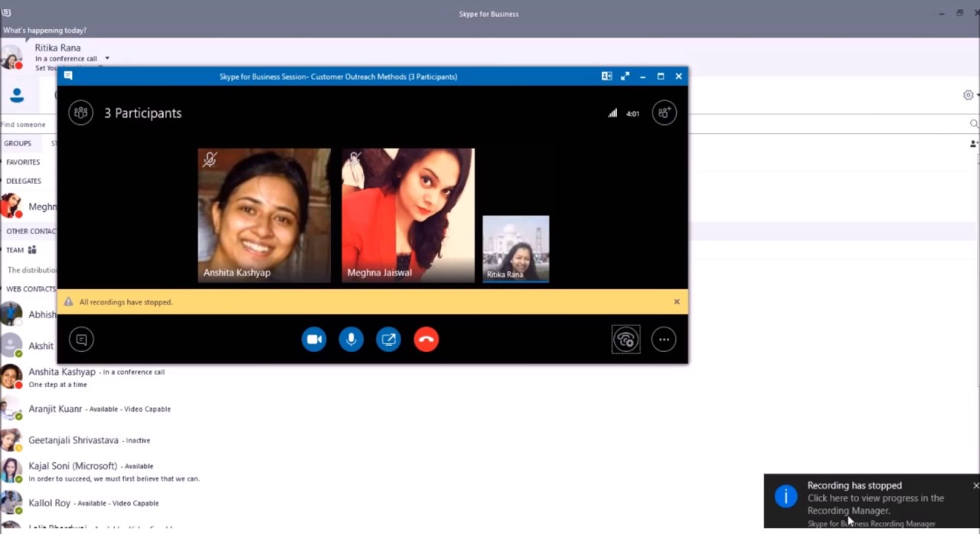
Task: Pick a layout in the meeting title bar
Action: (606, 77)
